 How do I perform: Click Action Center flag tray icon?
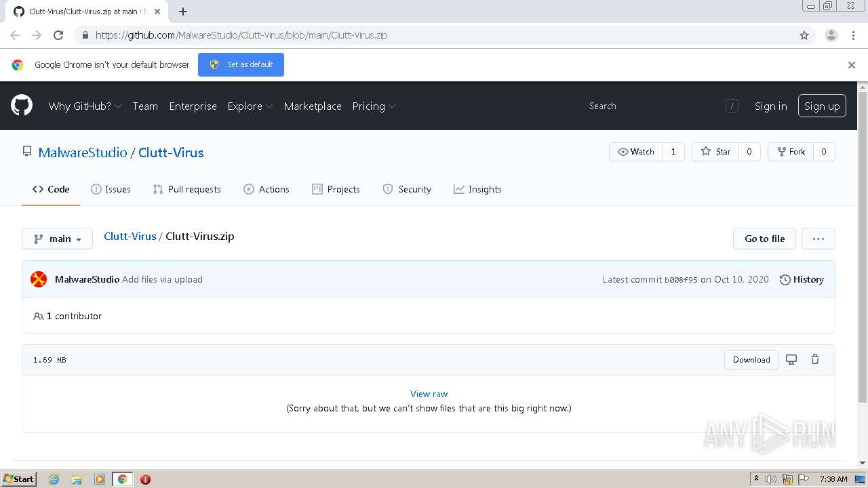tap(804, 479)
